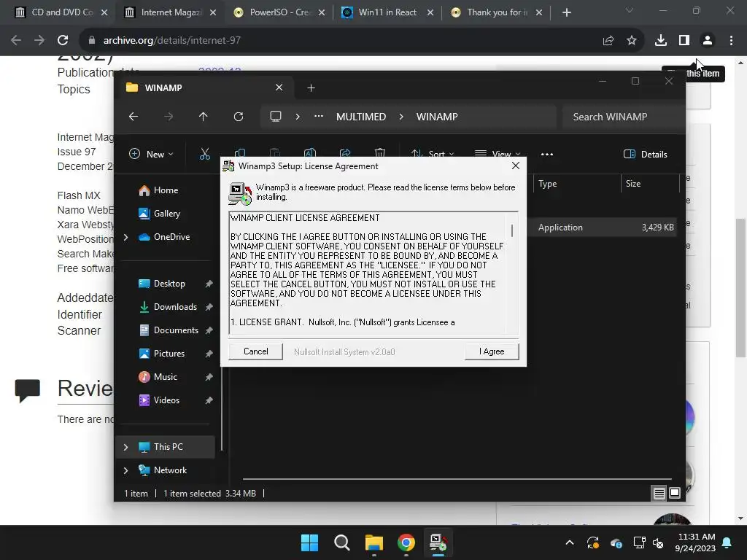Open File Explorer from the taskbar
The width and height of the screenshot is (747, 560).
pos(374,542)
